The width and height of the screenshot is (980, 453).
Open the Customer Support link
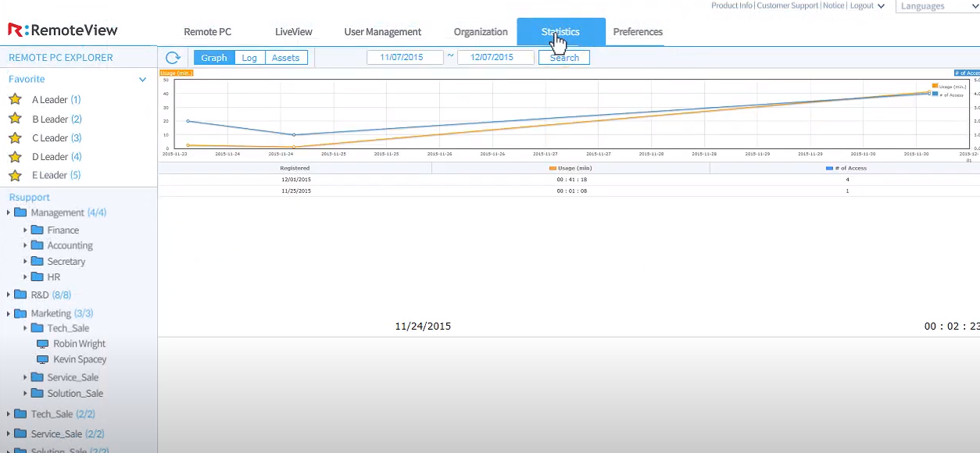(x=788, y=5)
